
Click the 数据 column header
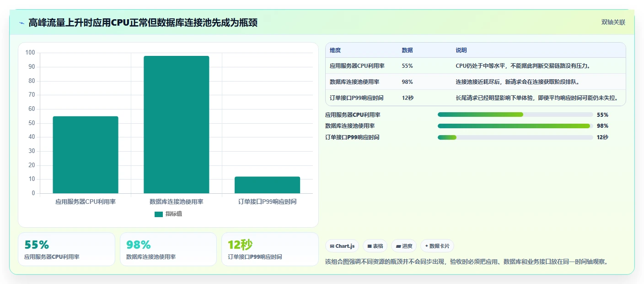tap(407, 50)
